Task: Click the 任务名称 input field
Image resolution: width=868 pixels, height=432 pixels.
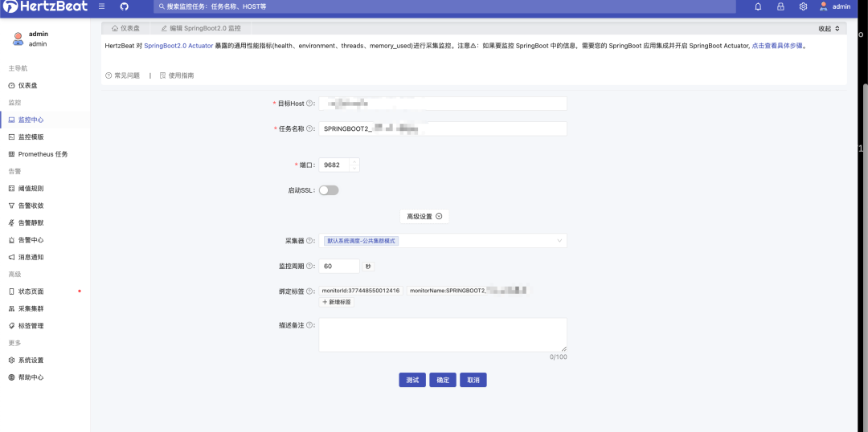Action: coord(443,128)
